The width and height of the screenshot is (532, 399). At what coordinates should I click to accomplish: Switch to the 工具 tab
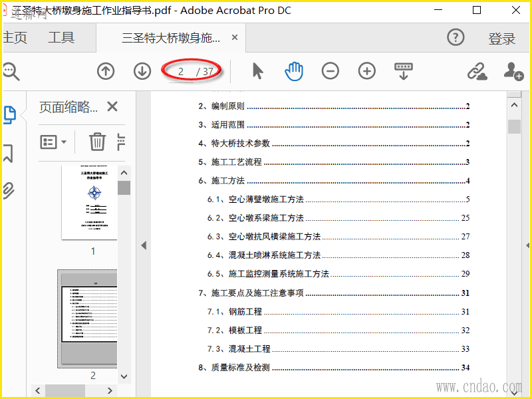point(61,37)
